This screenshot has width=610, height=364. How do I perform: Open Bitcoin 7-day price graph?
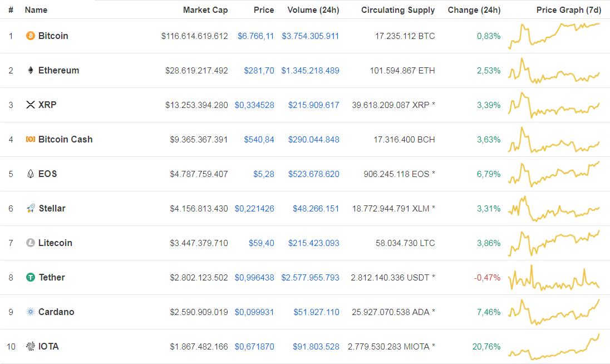[554, 36]
